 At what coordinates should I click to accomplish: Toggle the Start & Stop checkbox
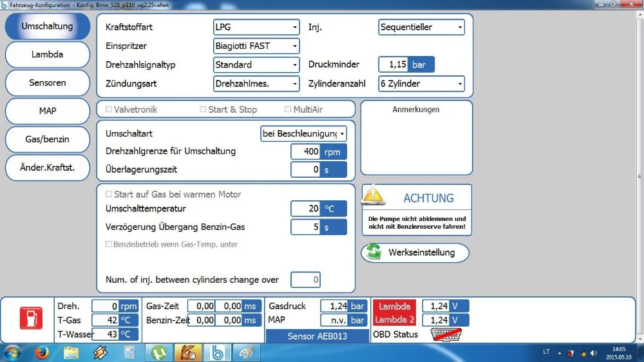point(203,110)
